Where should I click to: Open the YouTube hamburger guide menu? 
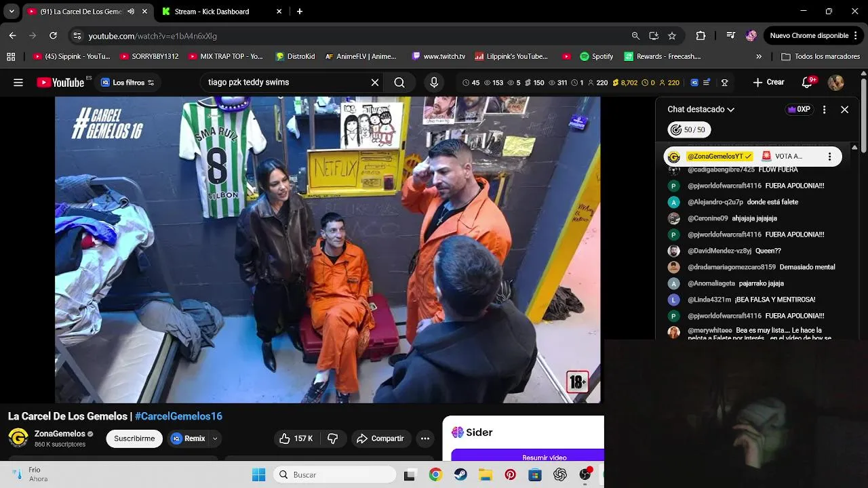(18, 83)
